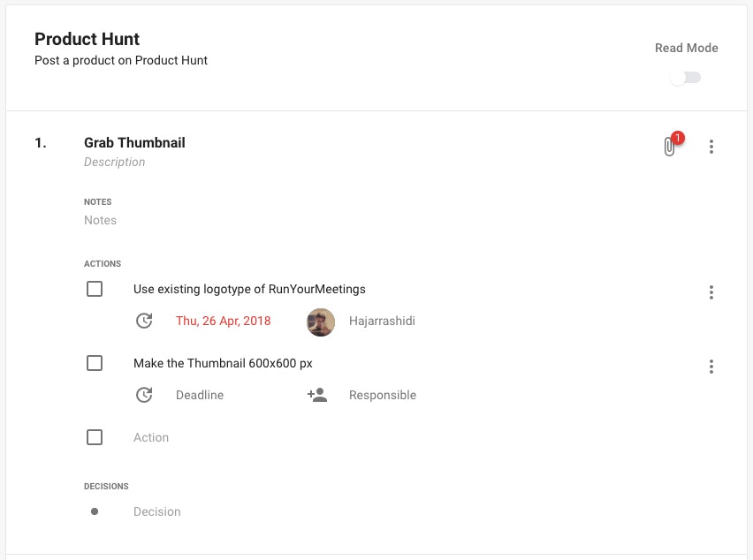Image resolution: width=753 pixels, height=560 pixels.
Task: Click deadline clock icon beside 26 Apr date
Action: (144, 321)
